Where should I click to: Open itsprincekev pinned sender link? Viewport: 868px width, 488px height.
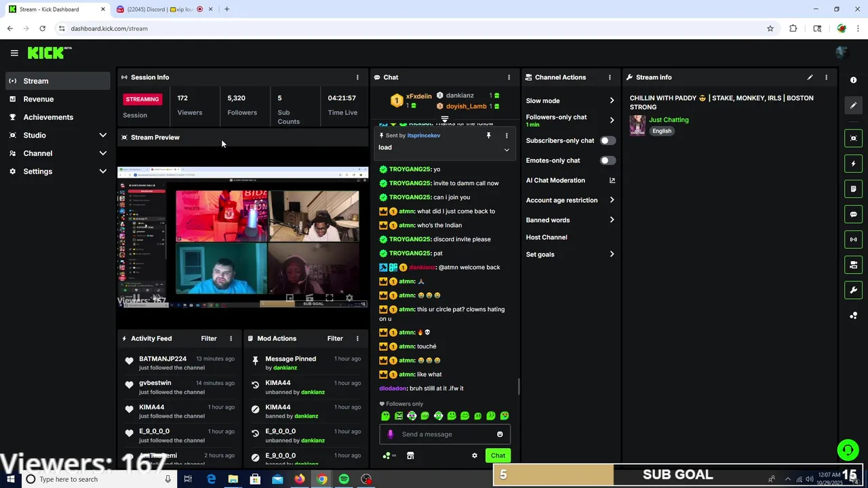(x=424, y=136)
